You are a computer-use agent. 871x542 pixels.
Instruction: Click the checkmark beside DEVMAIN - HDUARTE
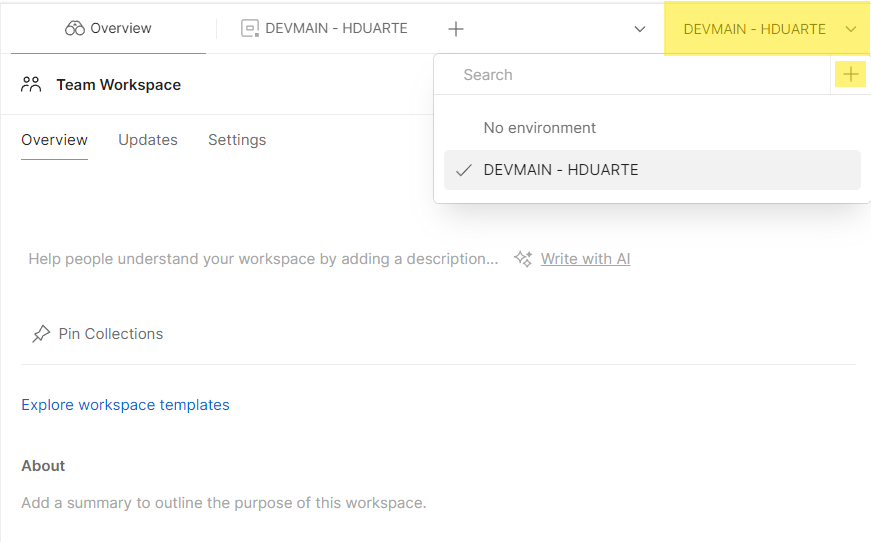[x=464, y=170]
